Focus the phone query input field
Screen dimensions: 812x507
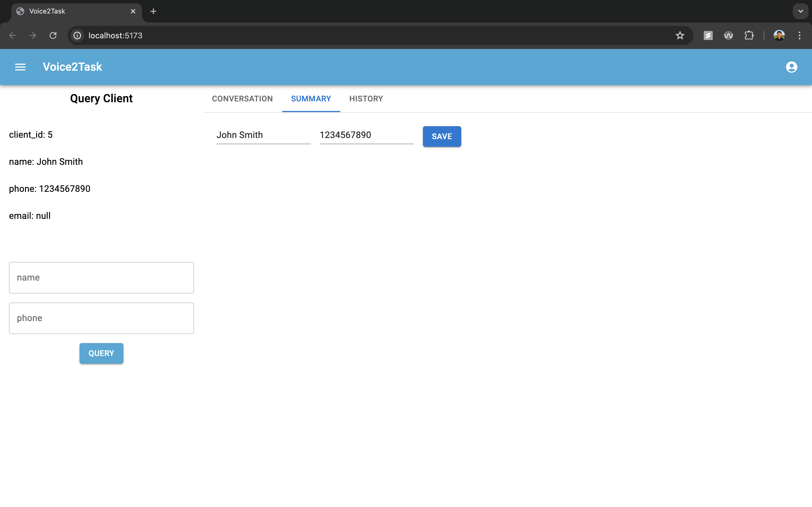coord(101,318)
